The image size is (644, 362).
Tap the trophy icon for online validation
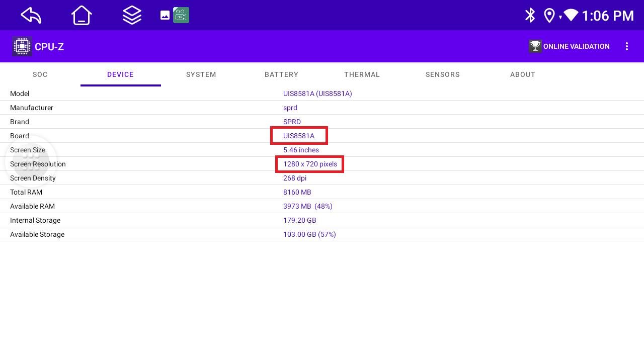(x=535, y=46)
